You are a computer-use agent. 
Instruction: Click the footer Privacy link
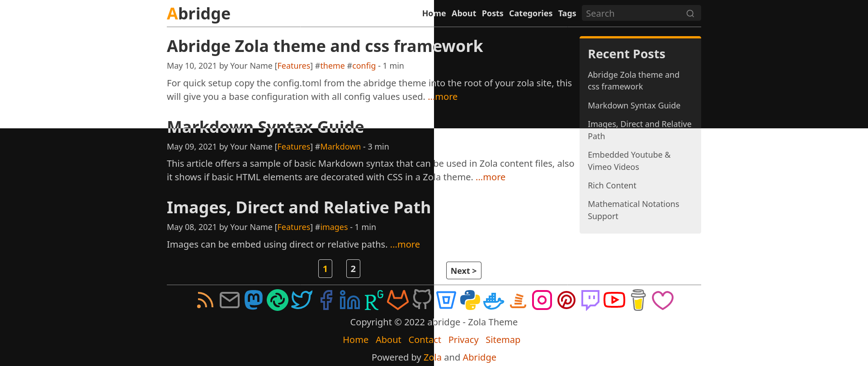pos(463,340)
